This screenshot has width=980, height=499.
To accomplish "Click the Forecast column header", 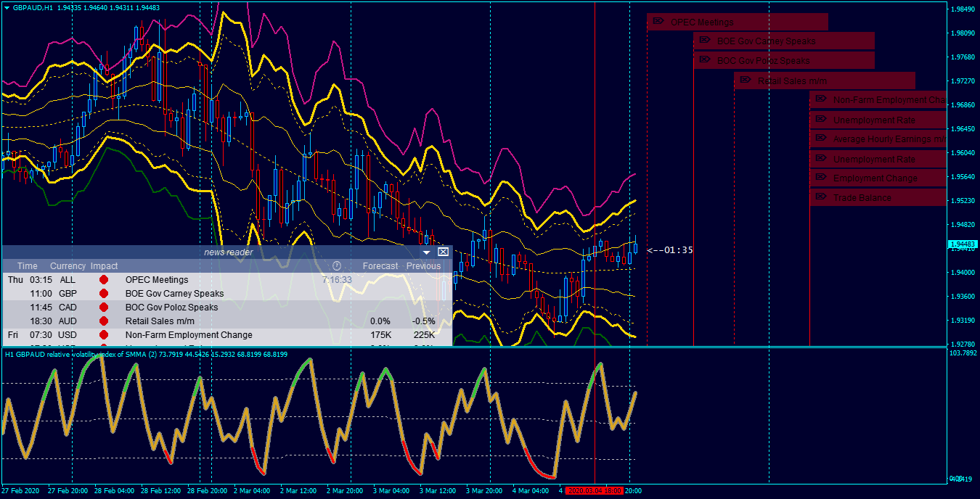I will click(x=380, y=266).
